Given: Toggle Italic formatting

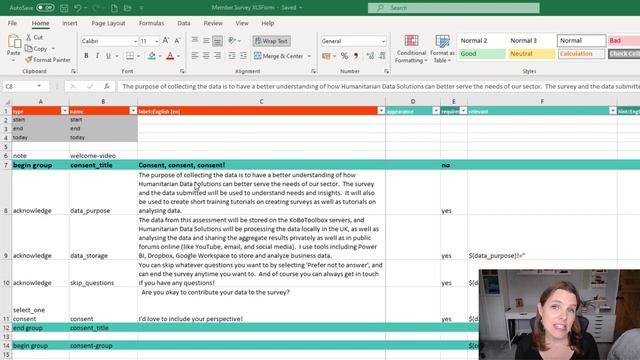Looking at the screenshot, I should (97, 56).
